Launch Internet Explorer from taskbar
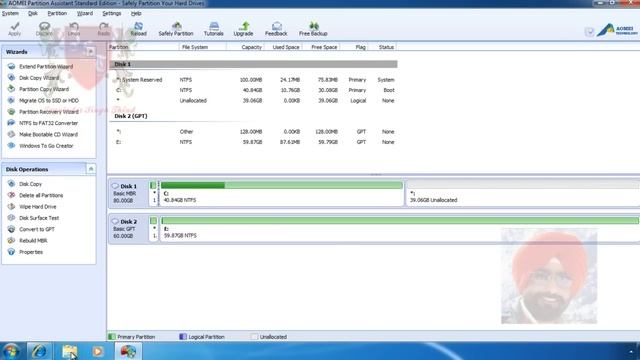This screenshot has height=360, width=640. [39, 351]
